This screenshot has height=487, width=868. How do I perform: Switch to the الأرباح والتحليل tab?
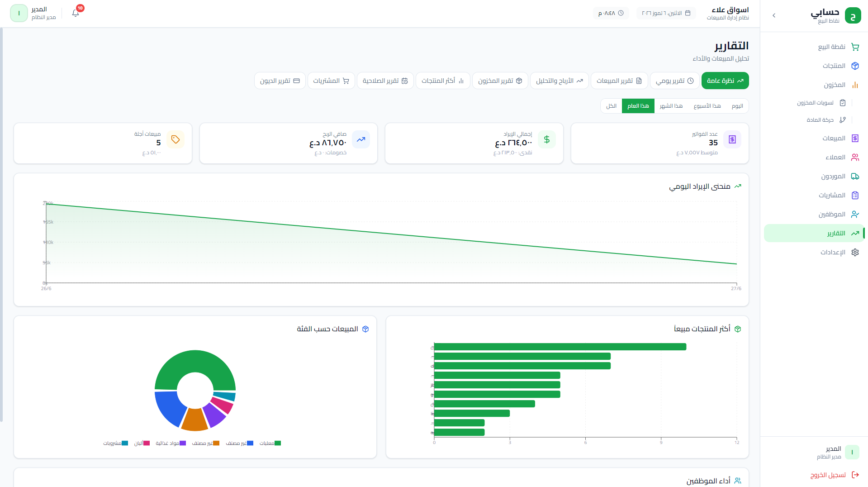pyautogui.click(x=560, y=81)
